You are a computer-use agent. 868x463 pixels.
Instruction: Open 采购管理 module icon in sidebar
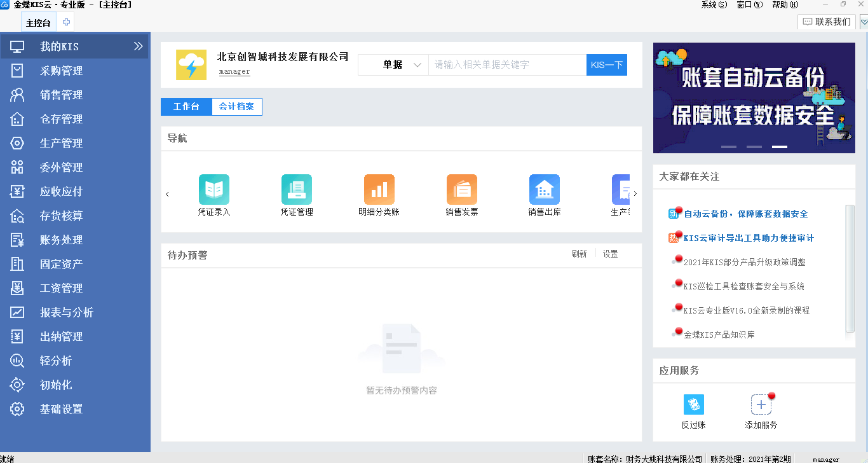17,71
